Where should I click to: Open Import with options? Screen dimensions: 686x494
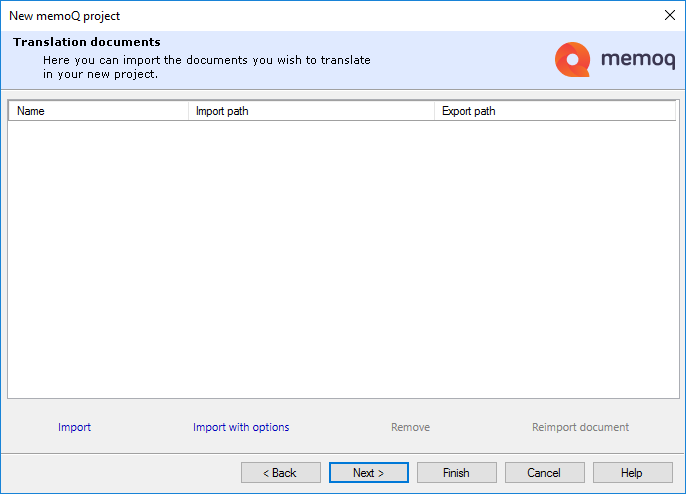(241, 427)
